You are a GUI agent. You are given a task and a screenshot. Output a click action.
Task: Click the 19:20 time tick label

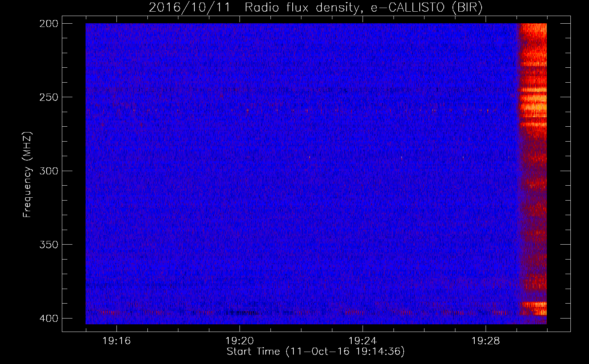pyautogui.click(x=240, y=341)
